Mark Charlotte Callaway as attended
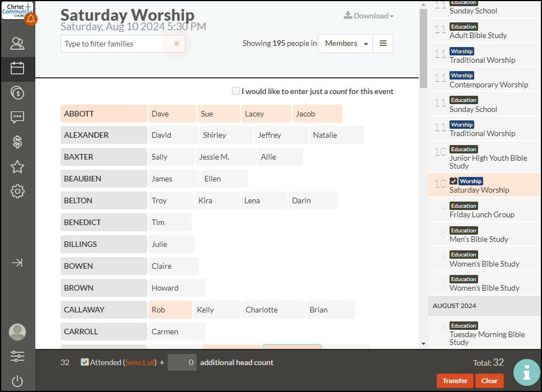The height and width of the screenshot is (392, 542). [274, 310]
